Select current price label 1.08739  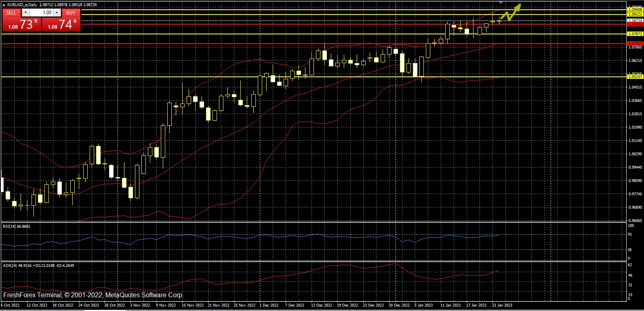(x=635, y=20)
